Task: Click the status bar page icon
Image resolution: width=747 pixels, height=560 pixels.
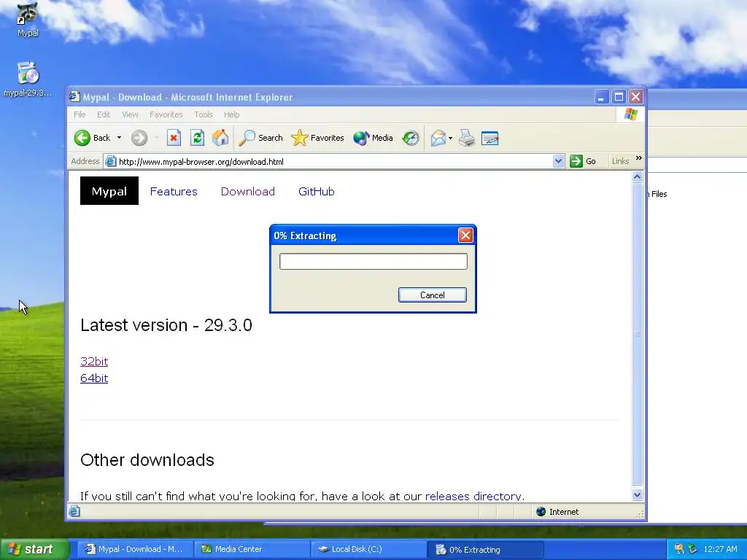Action: click(x=74, y=512)
